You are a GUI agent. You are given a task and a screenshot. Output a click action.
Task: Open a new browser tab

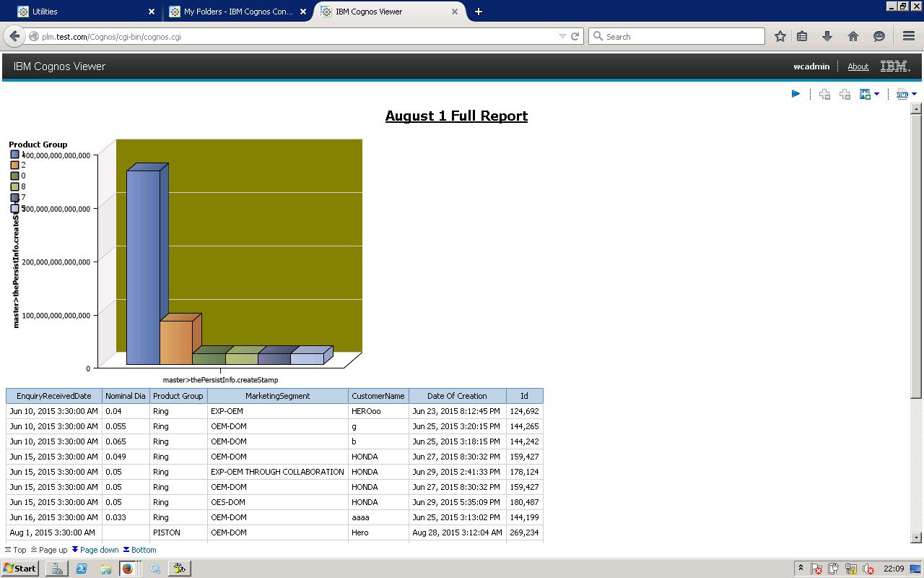point(478,12)
